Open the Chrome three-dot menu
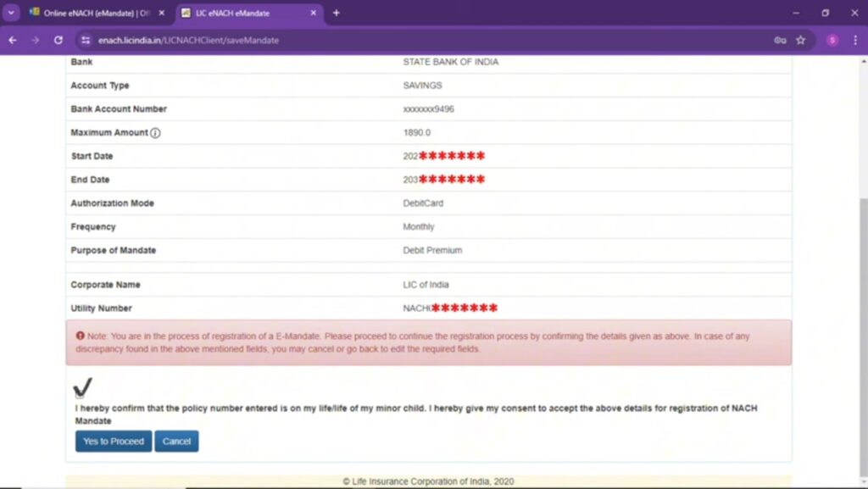 click(x=855, y=41)
